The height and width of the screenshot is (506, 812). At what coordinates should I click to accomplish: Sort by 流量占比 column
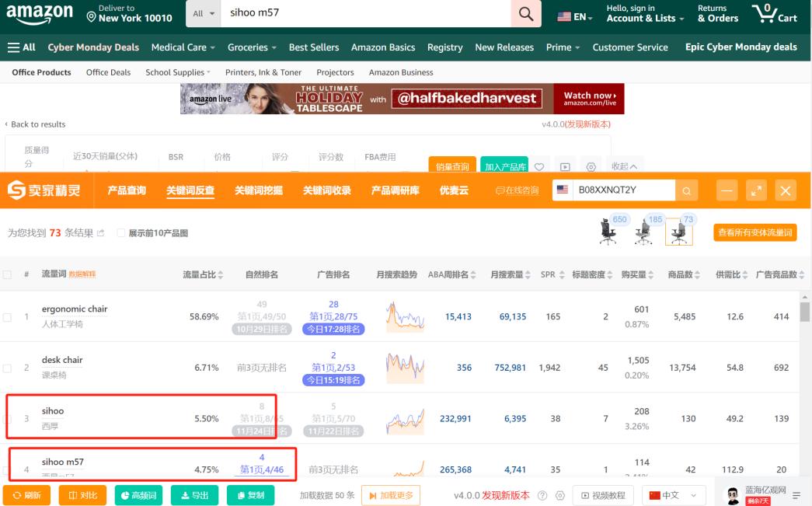[x=203, y=274]
